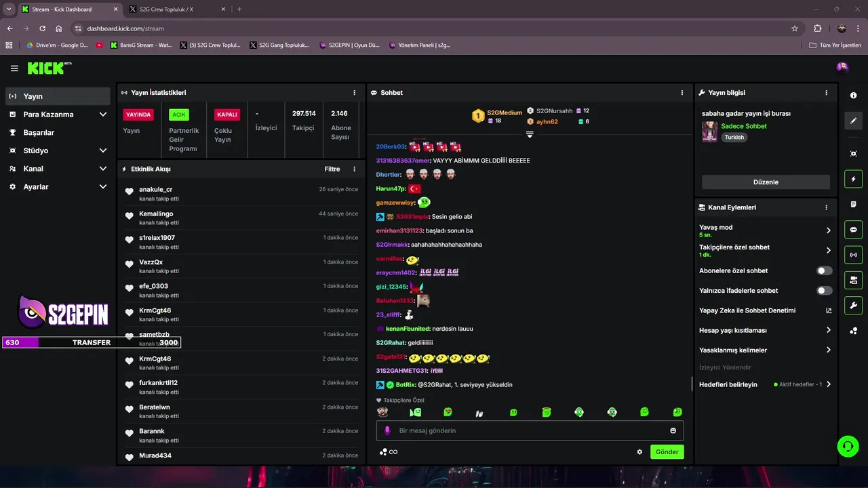Click the Chrome extensions puzzle icon
Image resolution: width=868 pixels, height=488 pixels.
[x=818, y=28]
